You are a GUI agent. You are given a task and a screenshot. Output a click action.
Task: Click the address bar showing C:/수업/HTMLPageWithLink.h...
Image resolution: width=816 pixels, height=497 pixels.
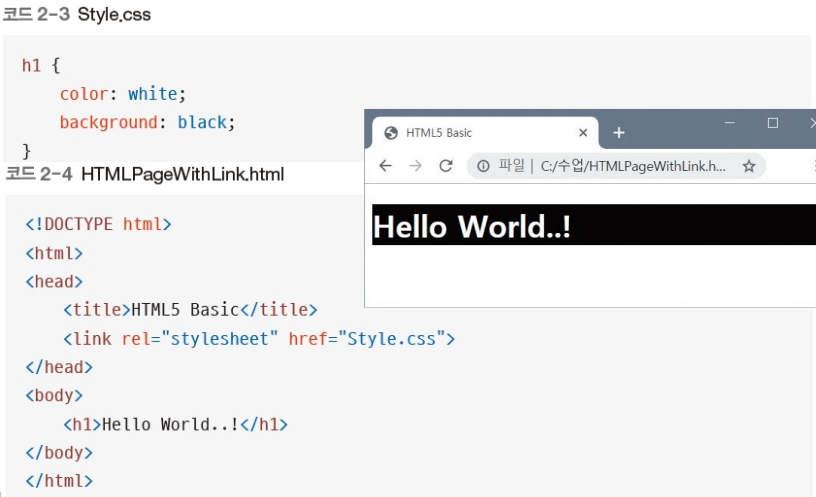(616, 166)
